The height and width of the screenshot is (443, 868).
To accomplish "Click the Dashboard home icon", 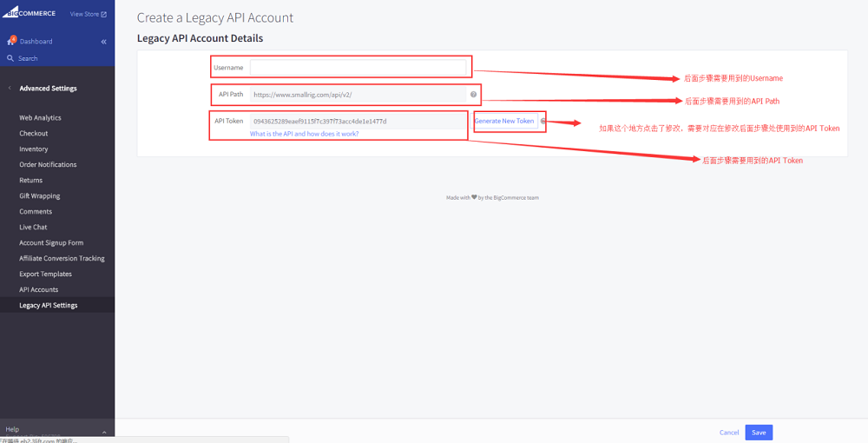I will click(11, 41).
